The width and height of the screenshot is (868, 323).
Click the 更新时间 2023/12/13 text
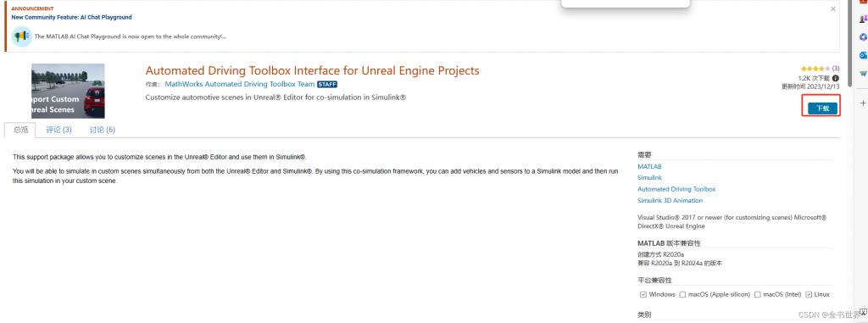810,86
